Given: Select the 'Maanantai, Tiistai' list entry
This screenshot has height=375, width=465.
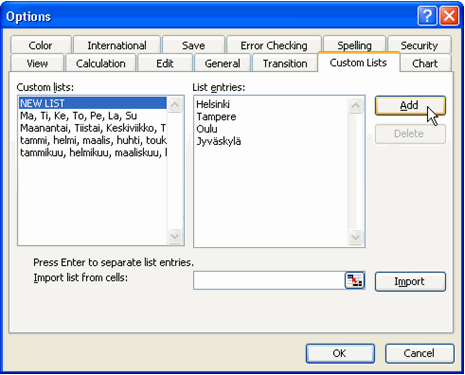Looking at the screenshot, I should point(93,128).
